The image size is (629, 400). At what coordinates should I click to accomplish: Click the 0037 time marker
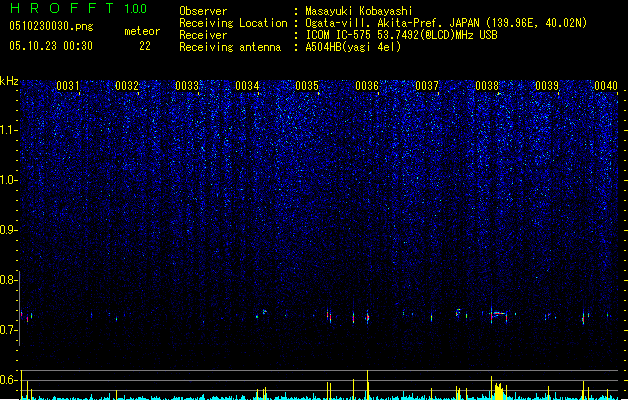[x=427, y=86]
